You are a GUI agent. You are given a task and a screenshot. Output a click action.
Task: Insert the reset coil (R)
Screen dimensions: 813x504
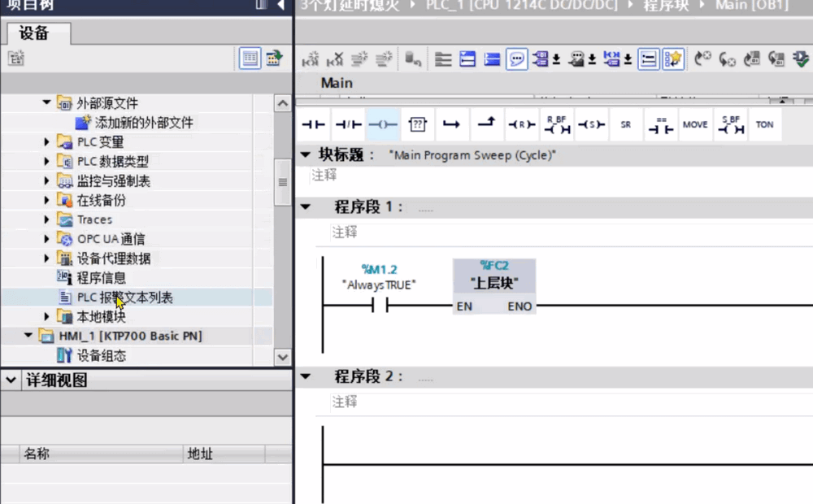521,125
